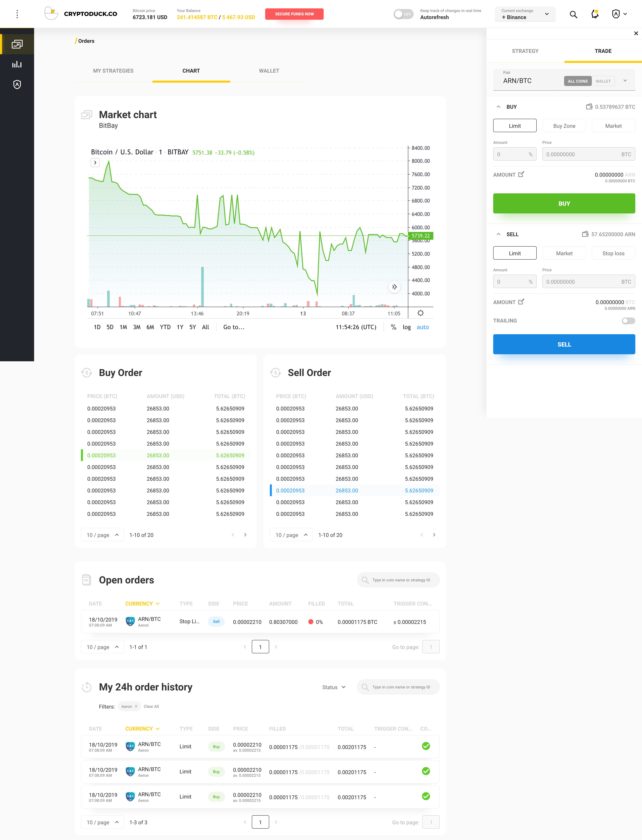Remove the Aeron filter tag
Image resolution: width=642 pixels, height=840 pixels.
click(x=136, y=707)
